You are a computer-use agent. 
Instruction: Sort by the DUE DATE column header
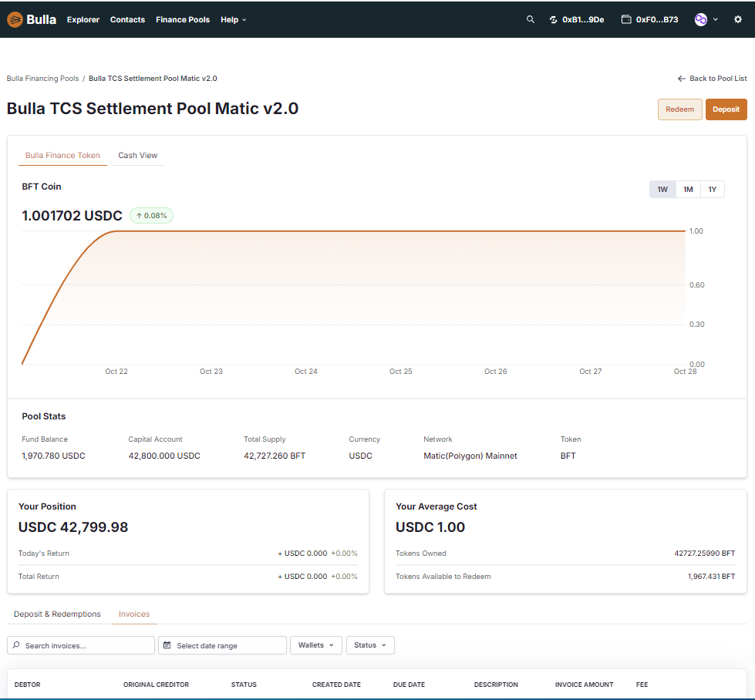[x=409, y=684]
